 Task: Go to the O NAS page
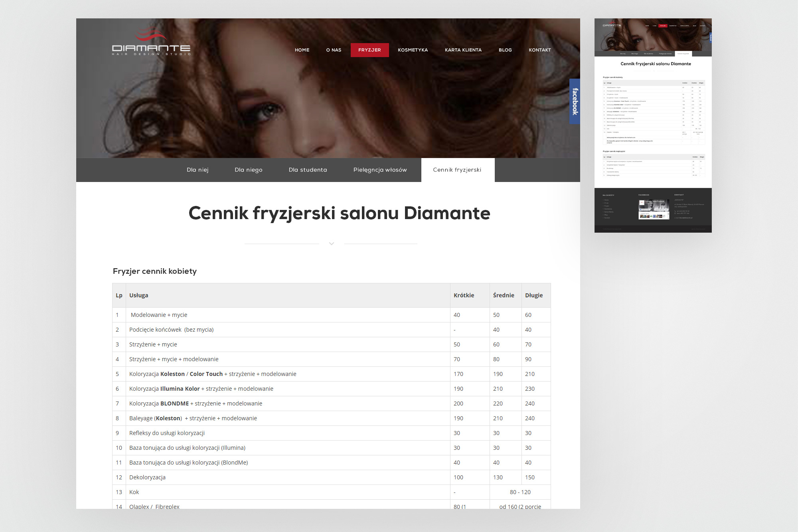pos(334,50)
